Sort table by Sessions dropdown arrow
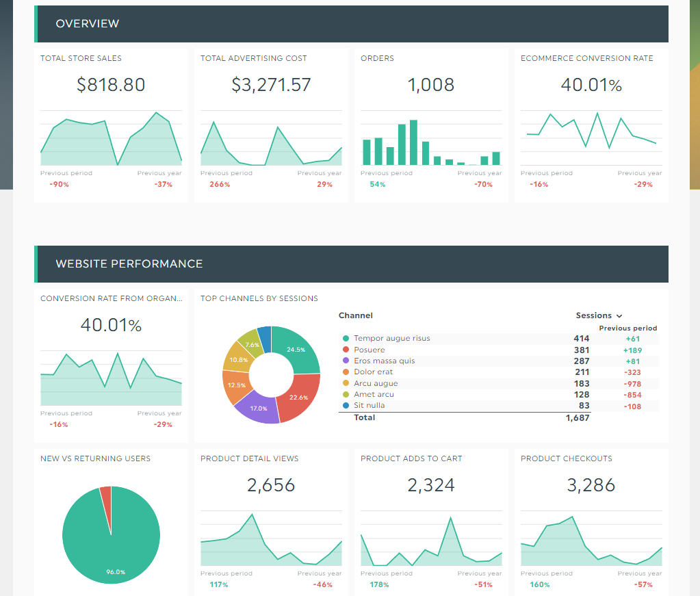Viewport: 700px width, 596px height. pos(619,316)
